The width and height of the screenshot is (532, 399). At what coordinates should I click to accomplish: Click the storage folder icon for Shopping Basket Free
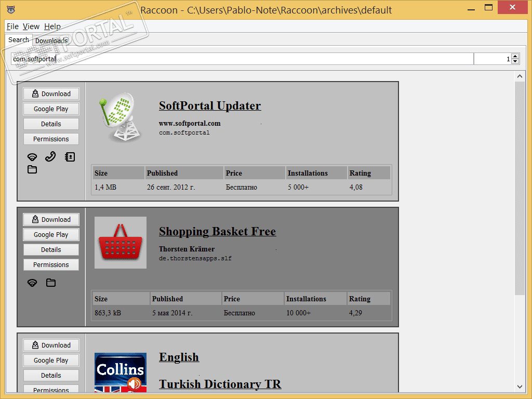click(51, 283)
